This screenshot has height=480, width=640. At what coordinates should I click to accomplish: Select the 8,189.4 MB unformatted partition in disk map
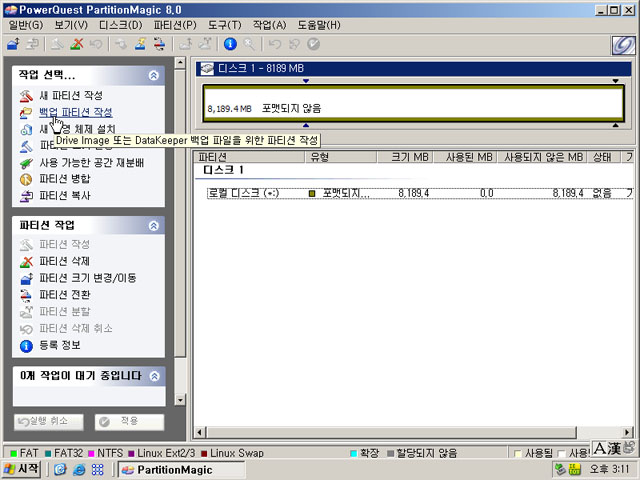(413, 103)
